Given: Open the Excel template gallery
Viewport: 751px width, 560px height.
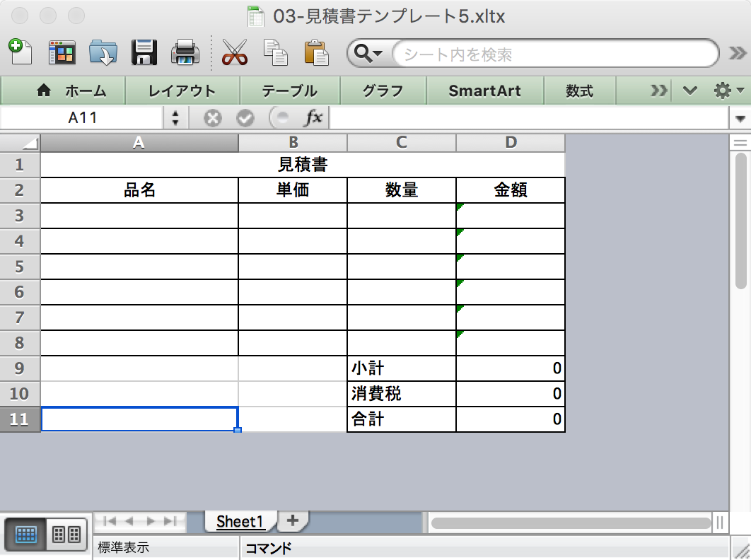Looking at the screenshot, I should (62, 53).
